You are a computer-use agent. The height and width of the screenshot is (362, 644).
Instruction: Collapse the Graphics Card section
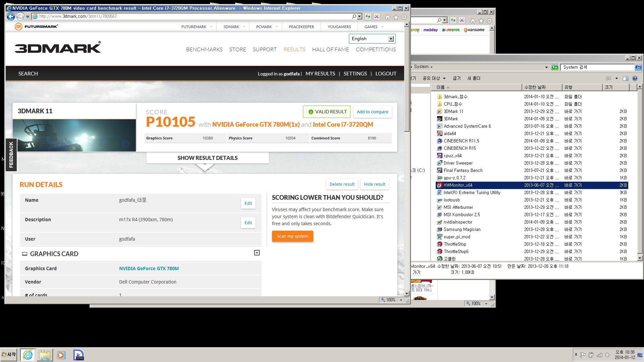tap(257, 253)
